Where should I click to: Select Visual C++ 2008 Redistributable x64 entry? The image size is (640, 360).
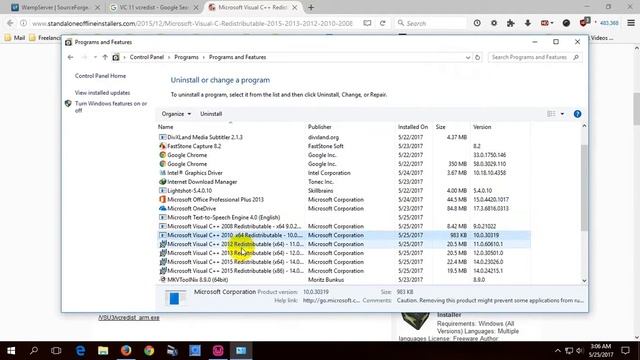coord(344,227)
